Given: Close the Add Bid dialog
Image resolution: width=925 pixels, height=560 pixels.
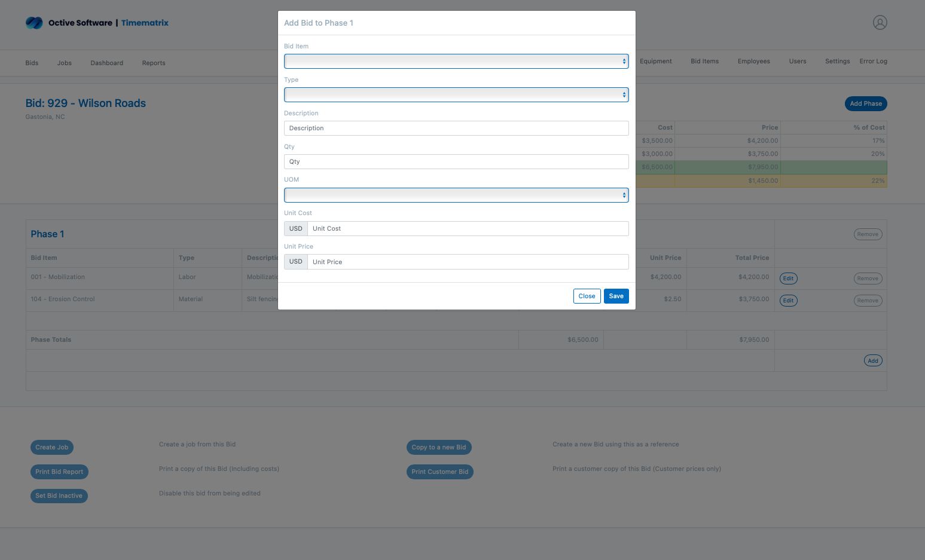Looking at the screenshot, I should coord(587,296).
